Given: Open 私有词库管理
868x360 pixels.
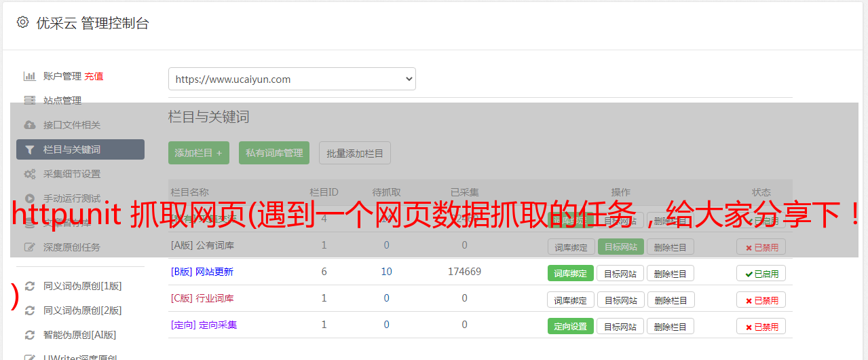Looking at the screenshot, I should tap(274, 153).
